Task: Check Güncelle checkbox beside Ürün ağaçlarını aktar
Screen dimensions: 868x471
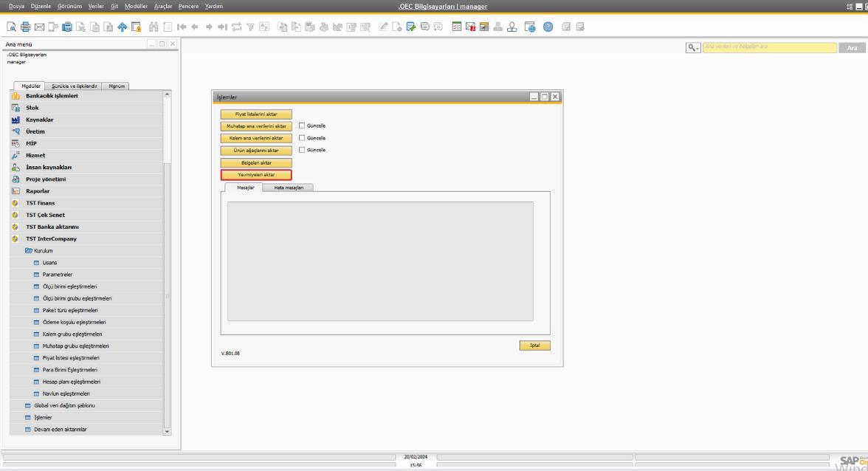Action: [302, 150]
